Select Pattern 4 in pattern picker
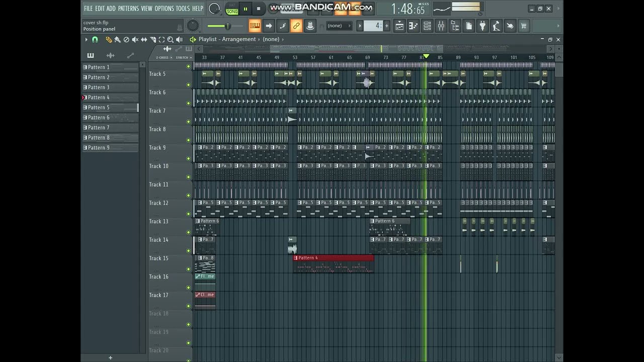Image resolution: width=644 pixels, height=362 pixels. click(110, 98)
